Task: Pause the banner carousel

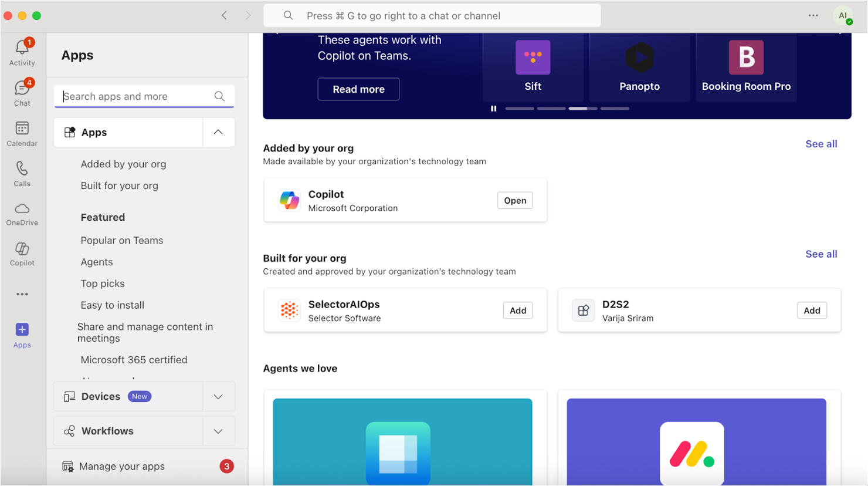Action: (x=494, y=109)
